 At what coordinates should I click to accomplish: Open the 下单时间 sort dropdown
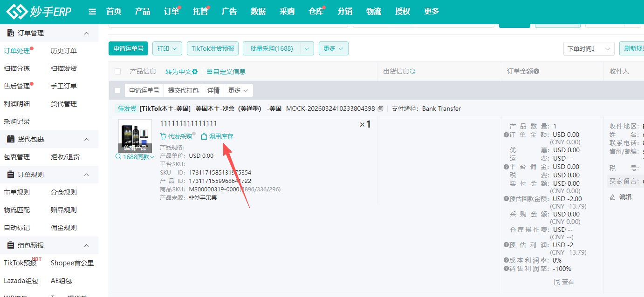[x=589, y=48]
